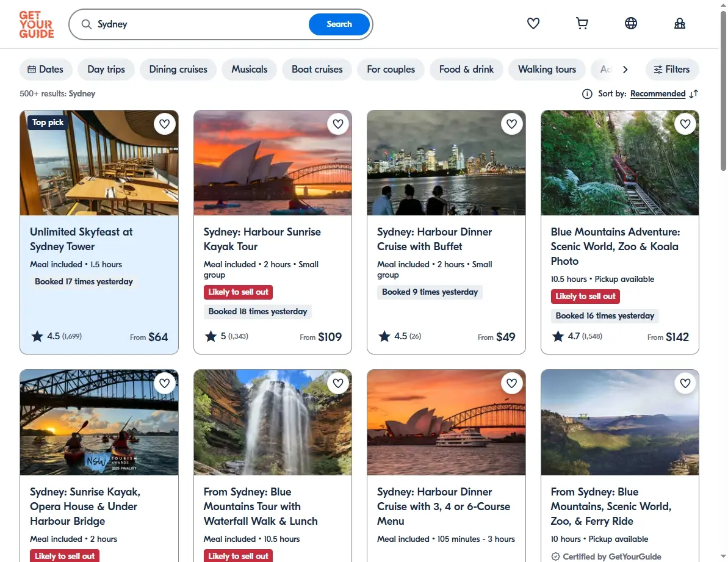Favorite the Blue Mountains Ferry Ride card
Image resolution: width=728 pixels, height=562 pixels.
685,383
